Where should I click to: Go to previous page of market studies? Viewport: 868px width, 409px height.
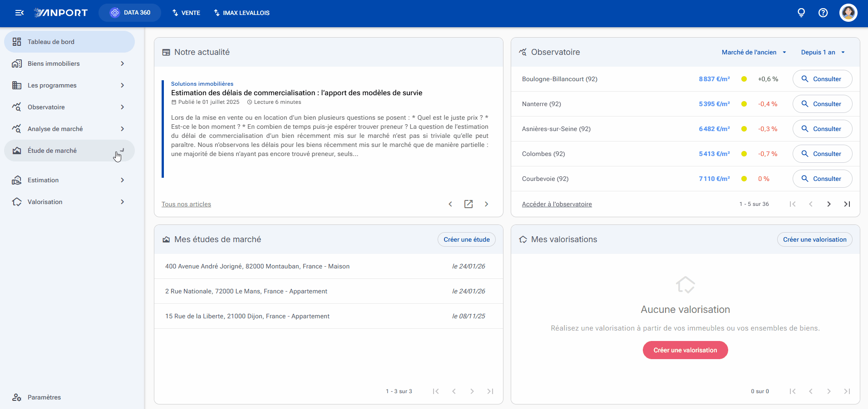(x=454, y=391)
